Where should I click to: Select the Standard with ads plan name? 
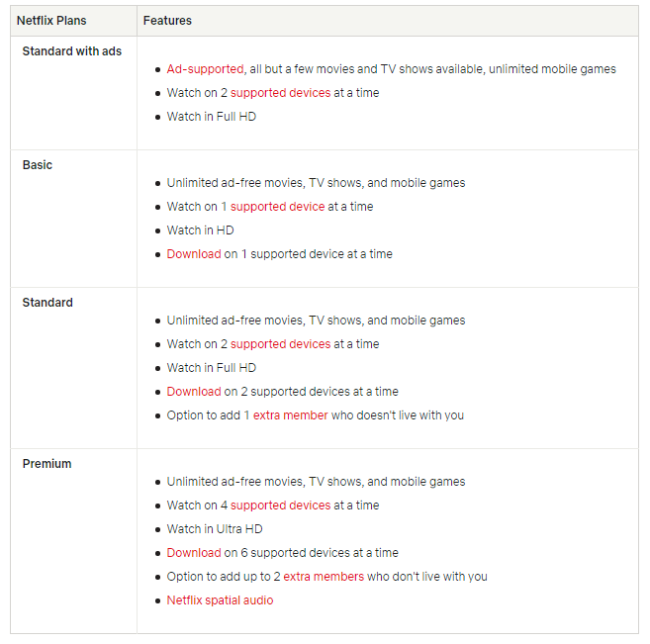[72, 51]
